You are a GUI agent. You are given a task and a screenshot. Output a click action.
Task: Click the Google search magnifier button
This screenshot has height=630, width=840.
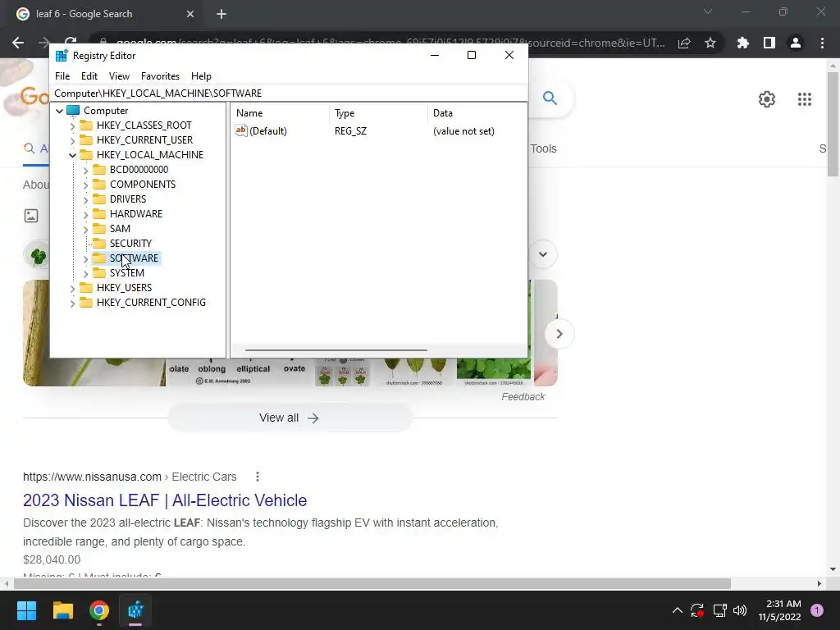click(x=550, y=98)
